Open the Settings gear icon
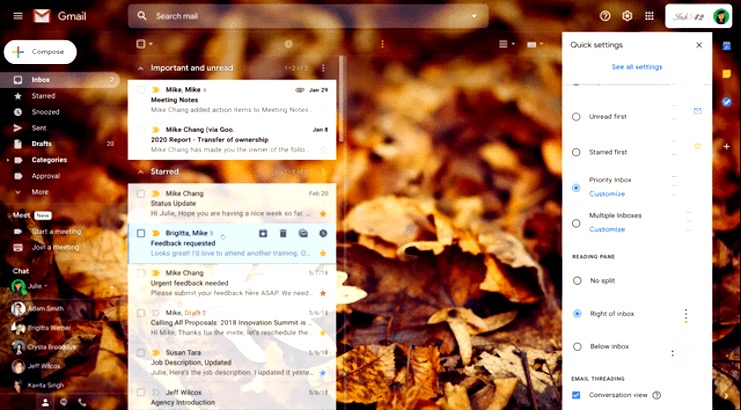This screenshot has height=410, width=741. (627, 16)
